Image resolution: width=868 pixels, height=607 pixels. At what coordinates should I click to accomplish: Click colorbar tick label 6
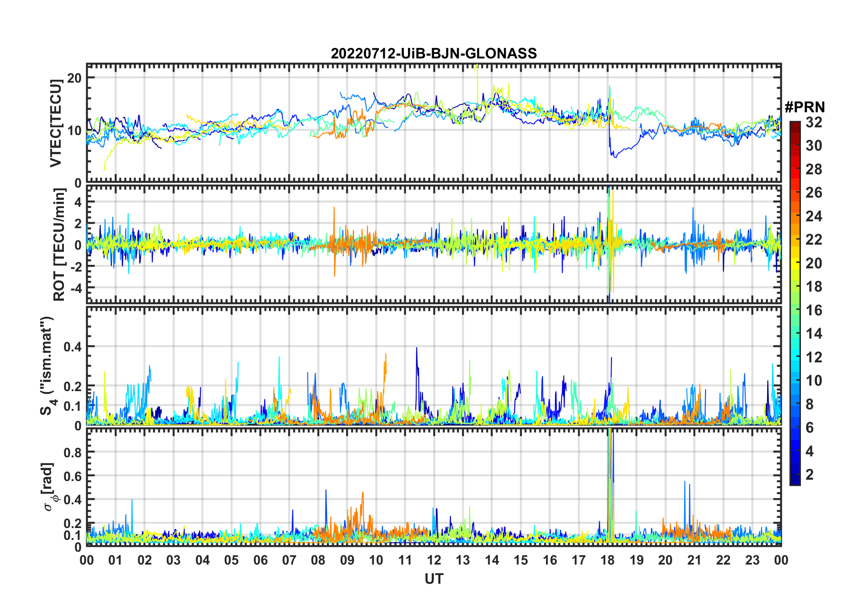[810, 428]
